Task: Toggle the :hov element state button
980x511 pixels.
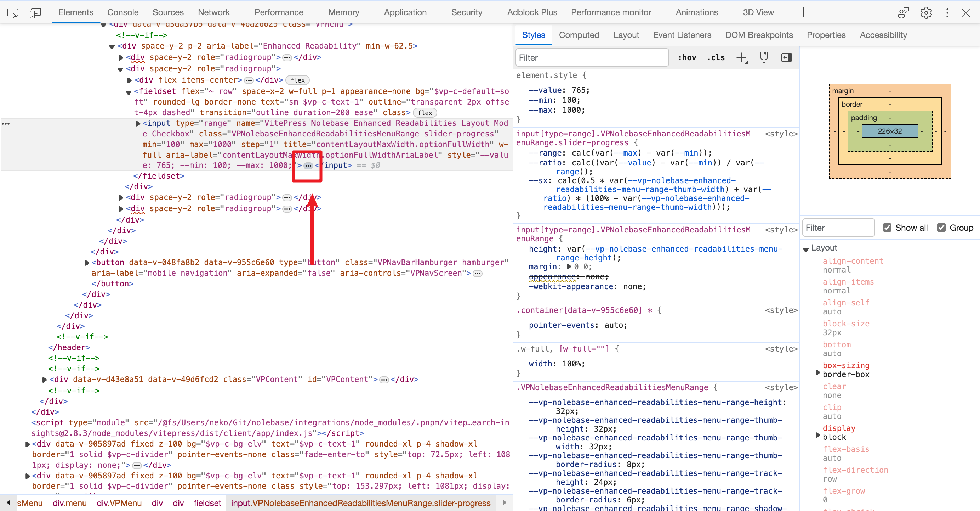Action: point(687,57)
